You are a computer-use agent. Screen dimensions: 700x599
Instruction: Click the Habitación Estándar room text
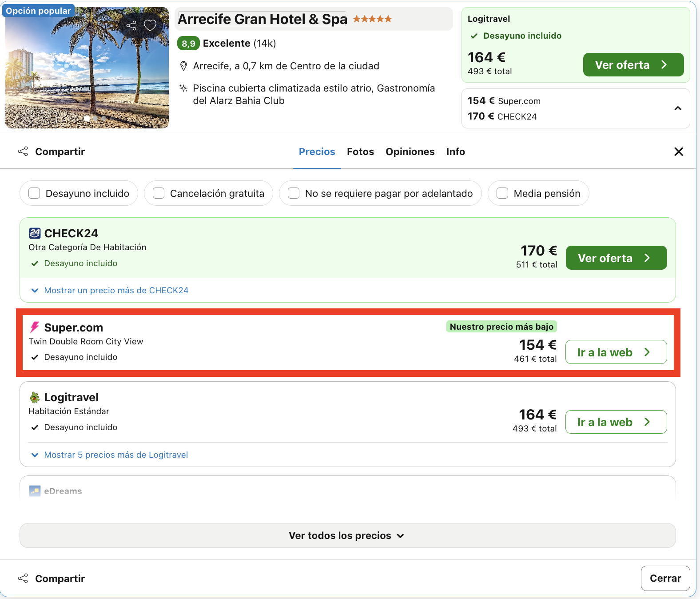(x=69, y=411)
